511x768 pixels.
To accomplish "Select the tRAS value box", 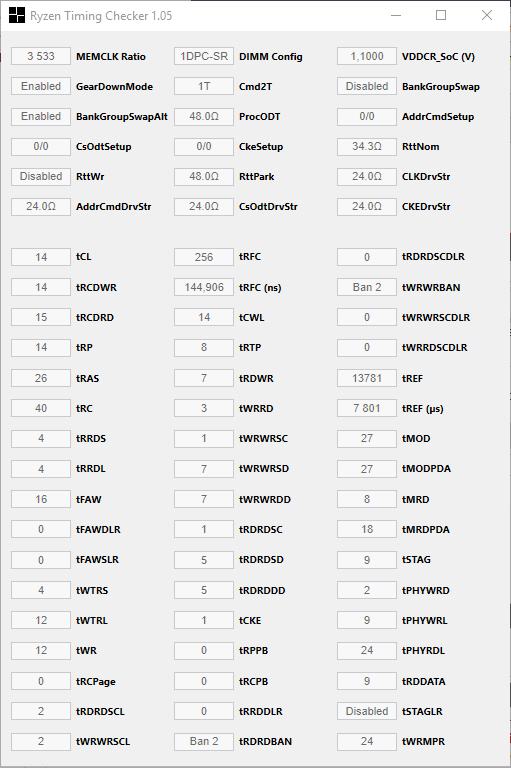I will [x=41, y=378].
